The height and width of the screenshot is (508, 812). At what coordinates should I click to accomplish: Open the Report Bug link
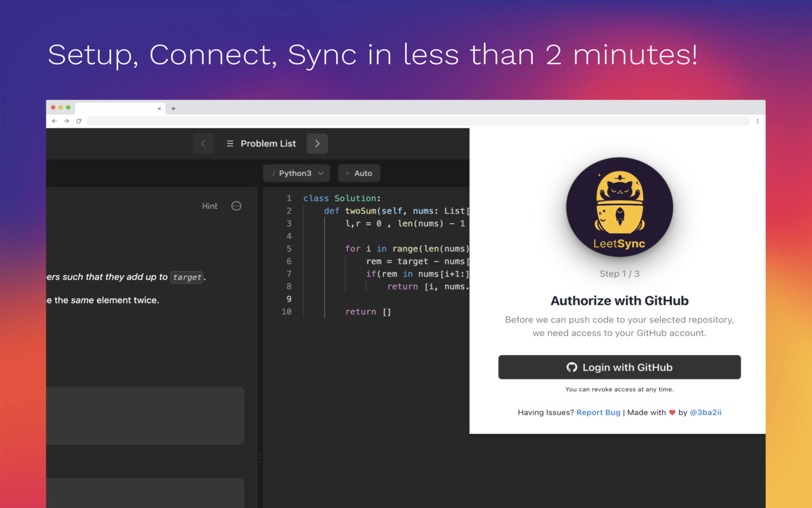click(598, 412)
